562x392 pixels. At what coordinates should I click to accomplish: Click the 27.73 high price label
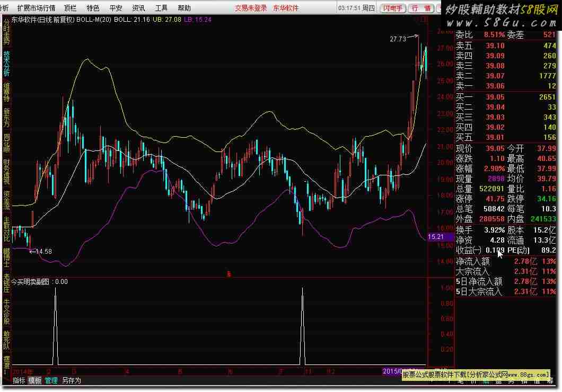pyautogui.click(x=398, y=39)
